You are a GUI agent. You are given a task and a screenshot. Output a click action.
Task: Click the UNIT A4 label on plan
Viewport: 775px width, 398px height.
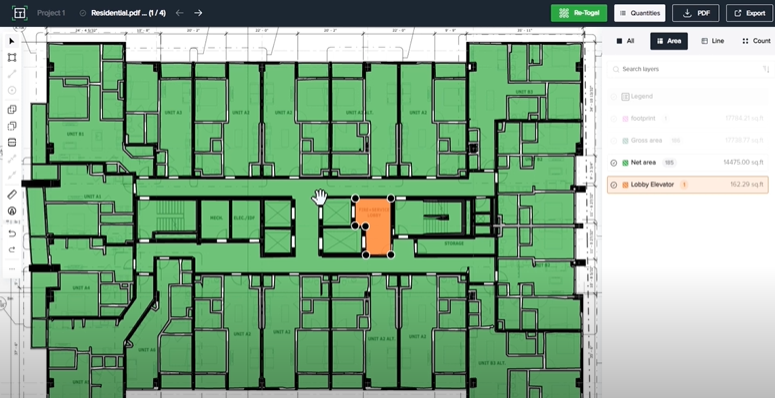point(81,288)
